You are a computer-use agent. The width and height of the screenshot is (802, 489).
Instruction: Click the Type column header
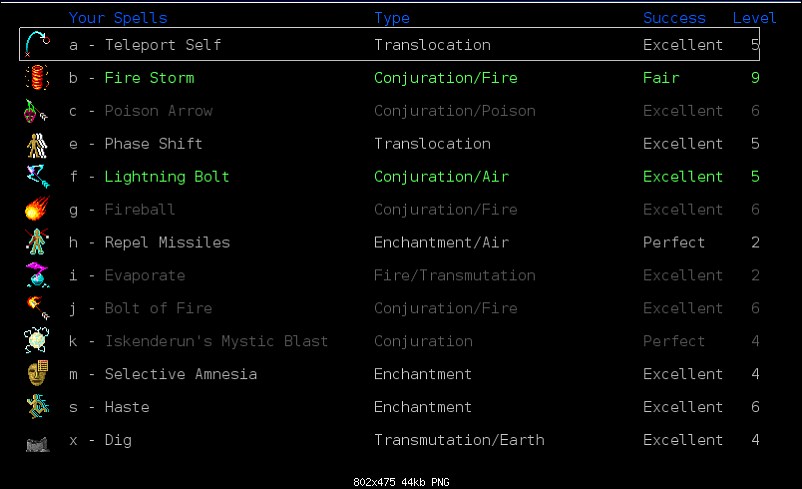point(392,18)
